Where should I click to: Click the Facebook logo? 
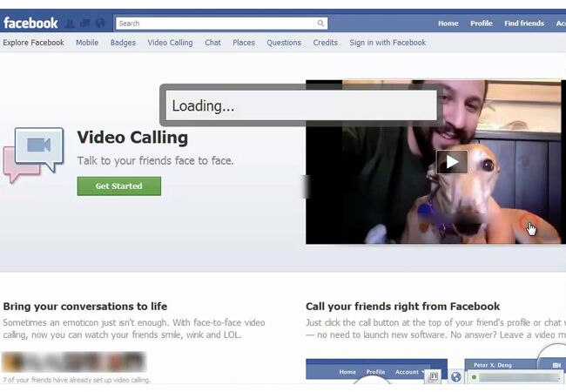pos(30,24)
